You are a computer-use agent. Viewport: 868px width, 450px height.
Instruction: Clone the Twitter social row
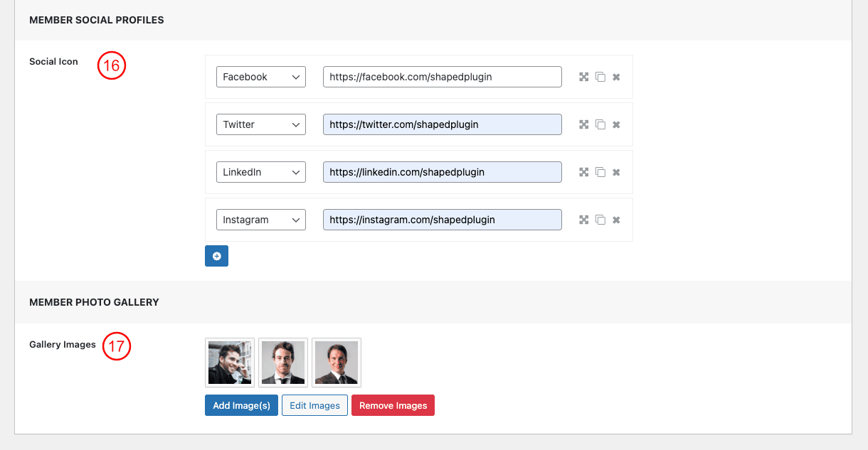600,124
